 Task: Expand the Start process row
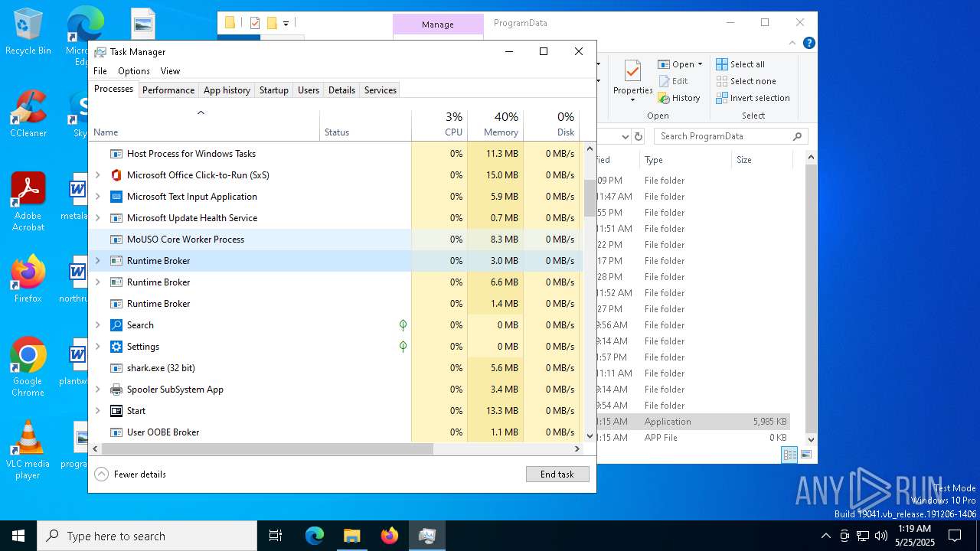(97, 411)
